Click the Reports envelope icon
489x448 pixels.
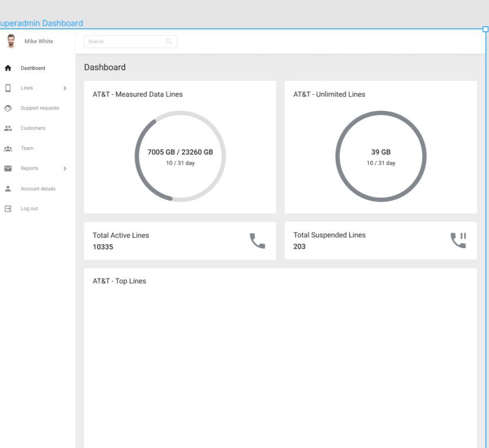tap(8, 169)
